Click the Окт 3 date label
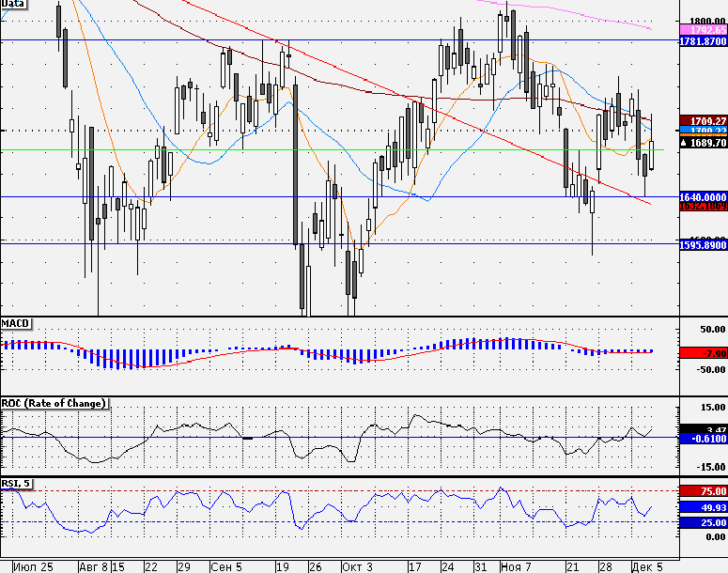This screenshot has width=728, height=573. pyautogui.click(x=358, y=567)
